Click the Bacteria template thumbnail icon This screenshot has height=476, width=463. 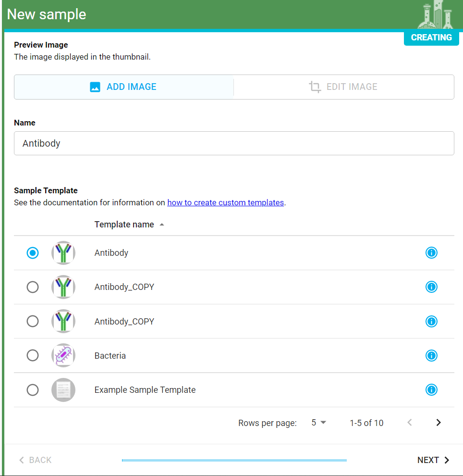[63, 355]
